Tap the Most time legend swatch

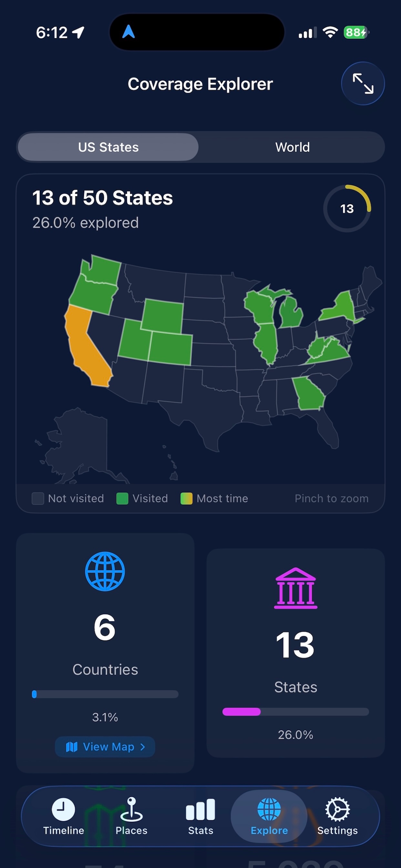pos(186,499)
